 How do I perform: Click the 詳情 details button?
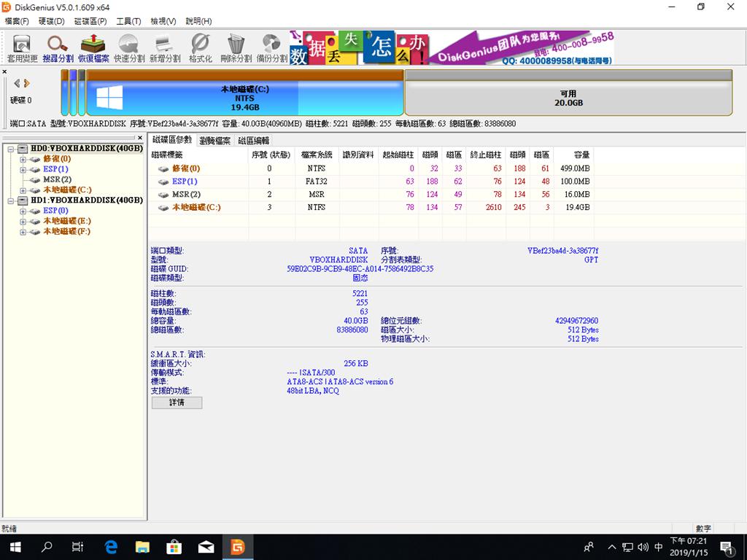[x=177, y=402]
